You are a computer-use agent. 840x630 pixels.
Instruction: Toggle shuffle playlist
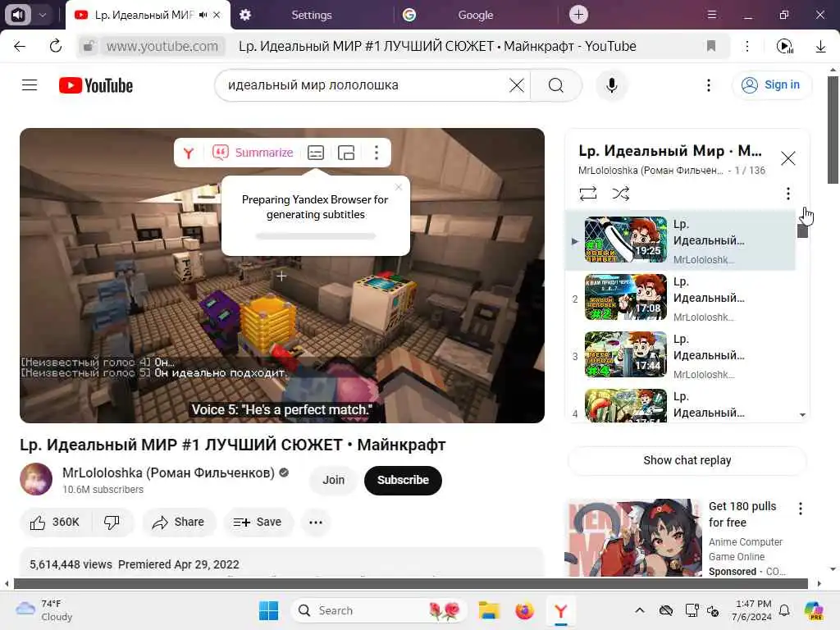click(620, 194)
